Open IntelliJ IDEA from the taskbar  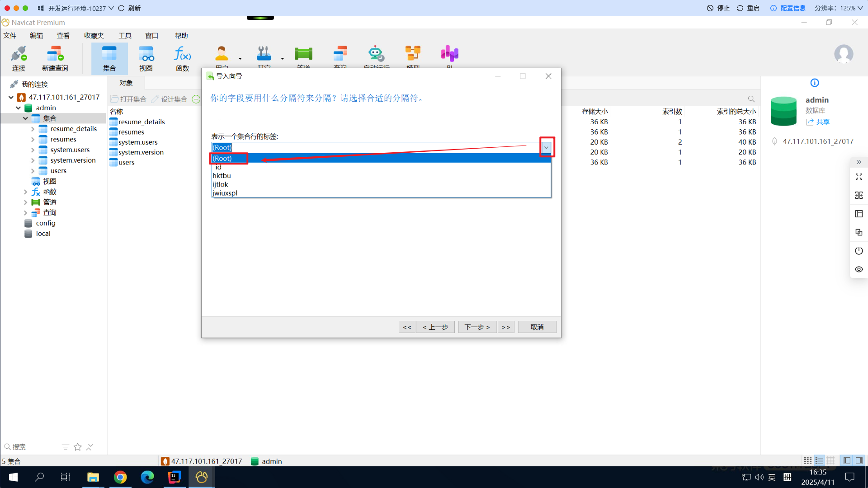[x=175, y=477]
